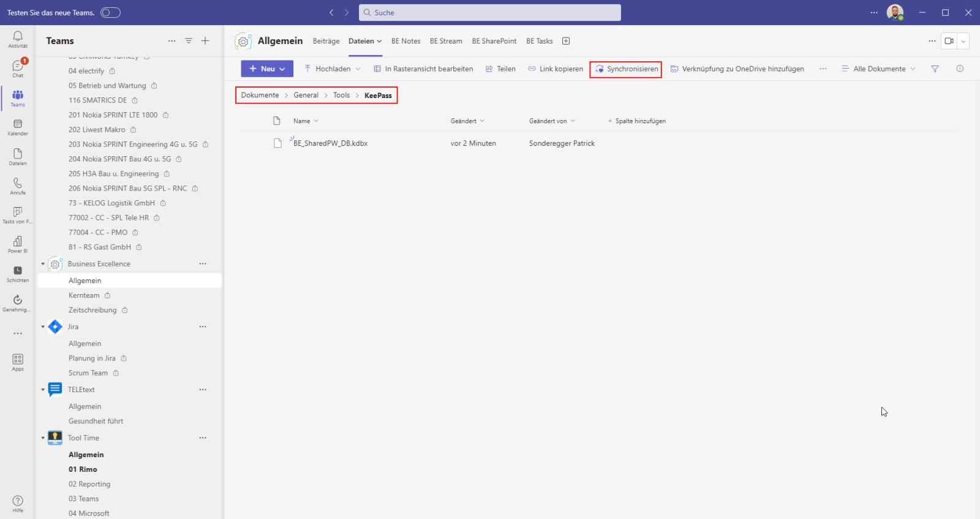980x519 pixels.
Task: Add a new tab to the channel
Action: [566, 41]
